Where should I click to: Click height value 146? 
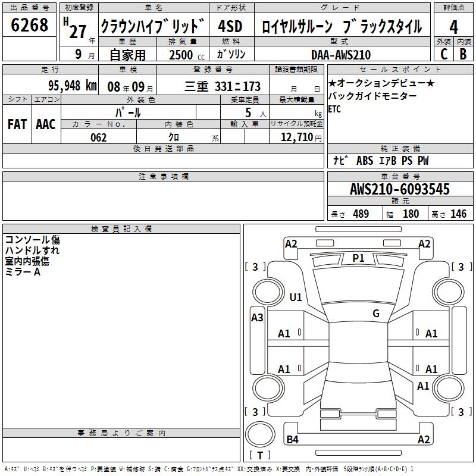point(458,214)
